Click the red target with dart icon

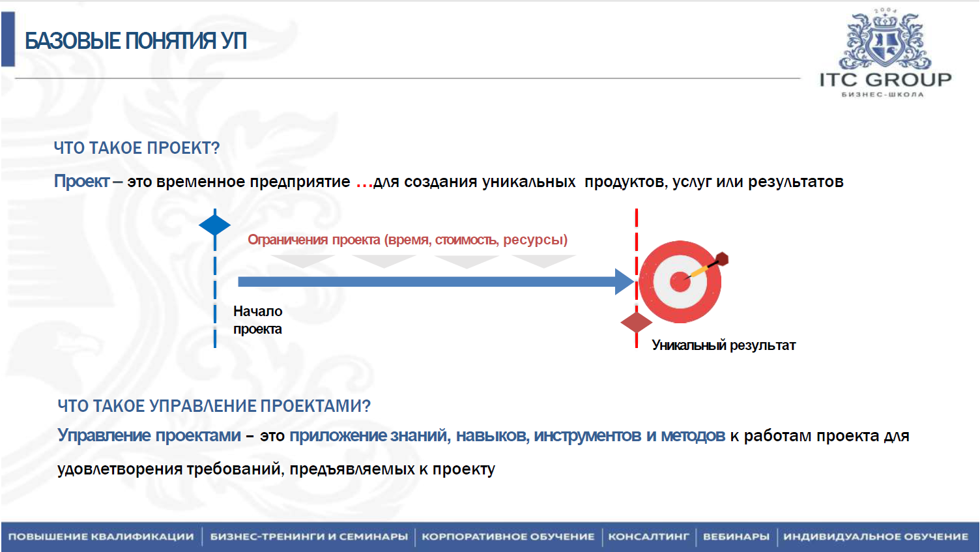pyautogui.click(x=682, y=281)
